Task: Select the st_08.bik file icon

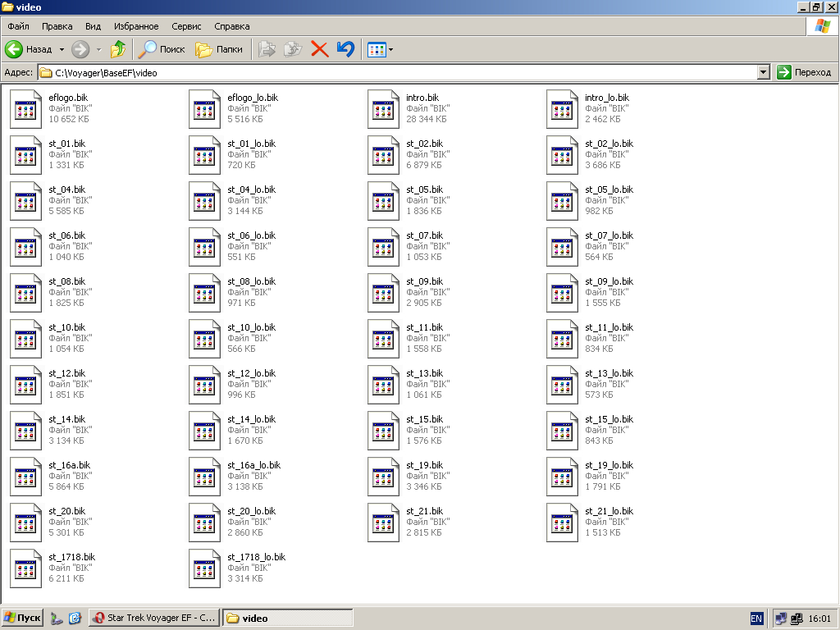Action: [25, 294]
